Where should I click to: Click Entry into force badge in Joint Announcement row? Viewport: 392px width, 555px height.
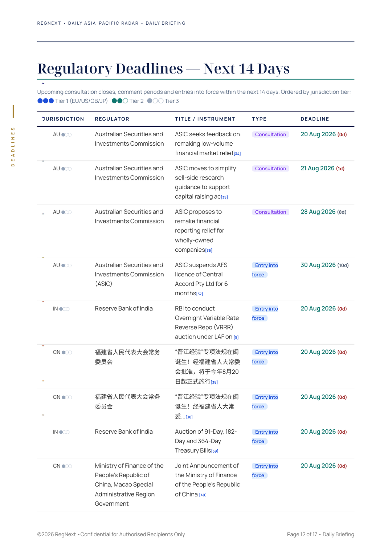click(265, 471)
